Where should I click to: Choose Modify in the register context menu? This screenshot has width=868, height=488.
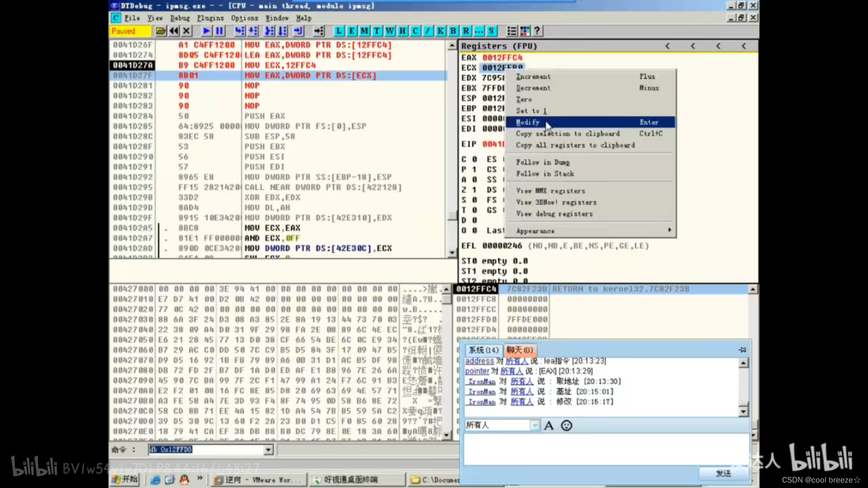pos(590,122)
